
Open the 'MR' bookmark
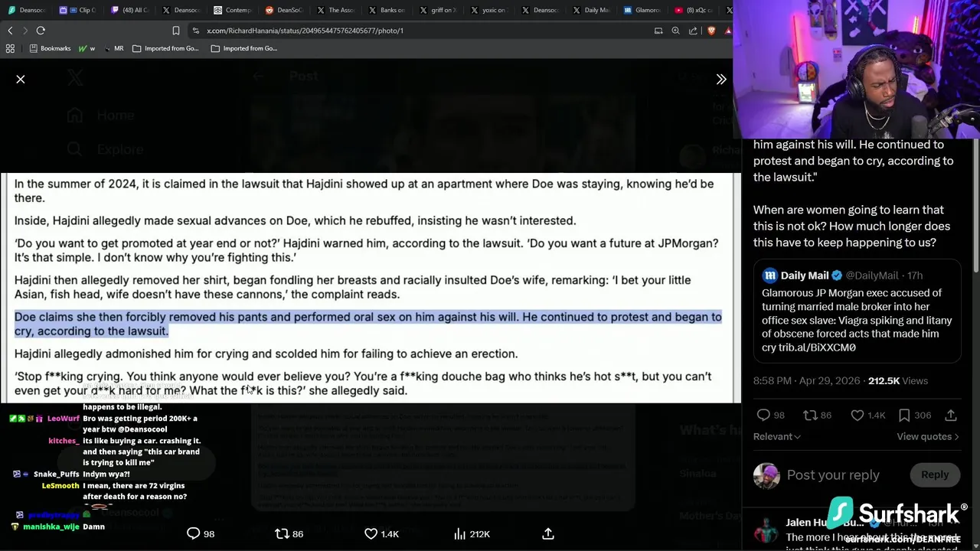pyautogui.click(x=113, y=48)
